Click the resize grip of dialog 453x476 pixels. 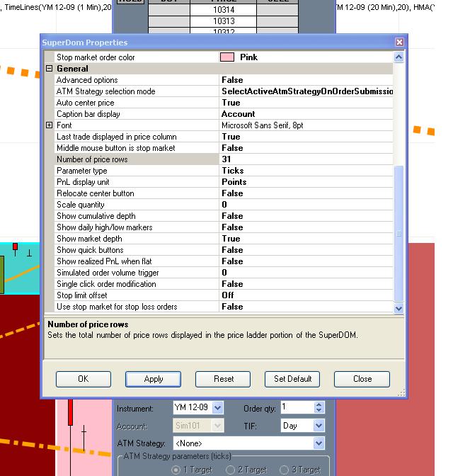tap(401, 393)
